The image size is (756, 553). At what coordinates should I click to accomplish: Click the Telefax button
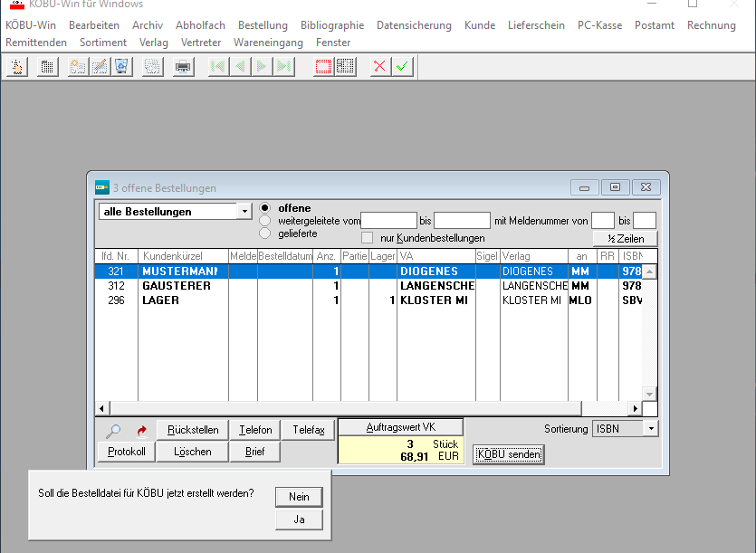309,430
